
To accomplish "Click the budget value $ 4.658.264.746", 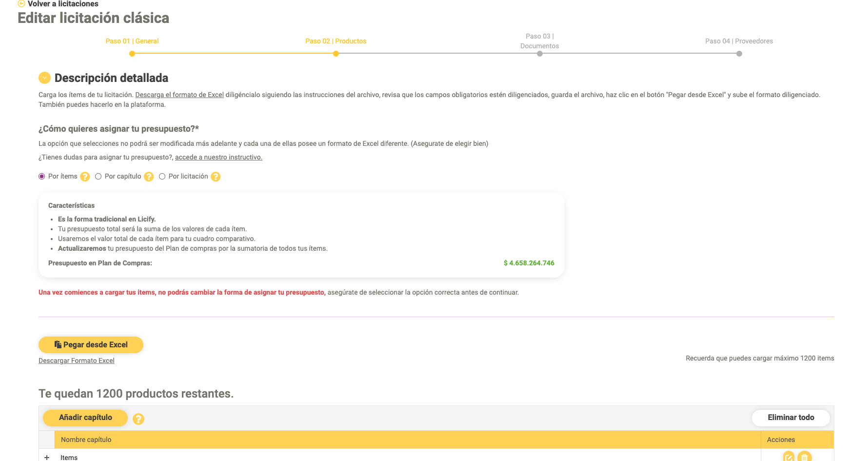I will coord(529,263).
